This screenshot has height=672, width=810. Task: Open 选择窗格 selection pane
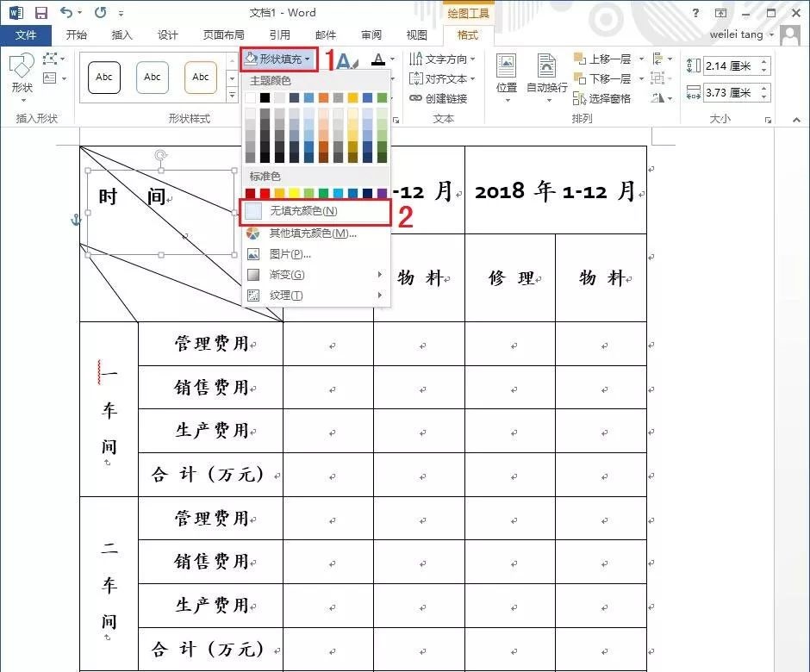(603, 99)
